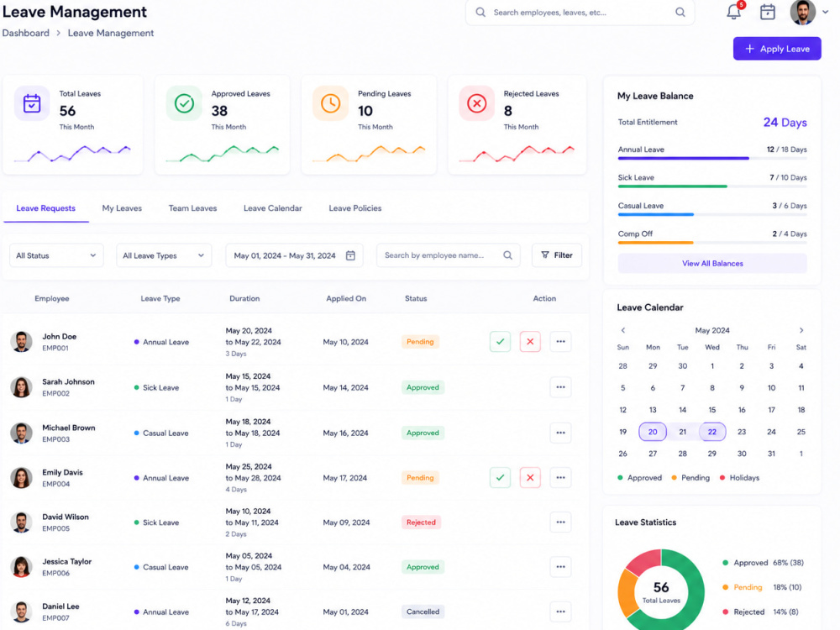Open more options for Emily Davis
The height and width of the screenshot is (630, 840).
(560, 478)
